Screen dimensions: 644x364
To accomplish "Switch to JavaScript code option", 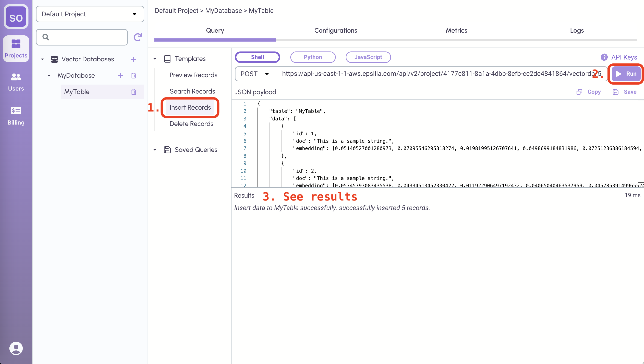I will (368, 57).
